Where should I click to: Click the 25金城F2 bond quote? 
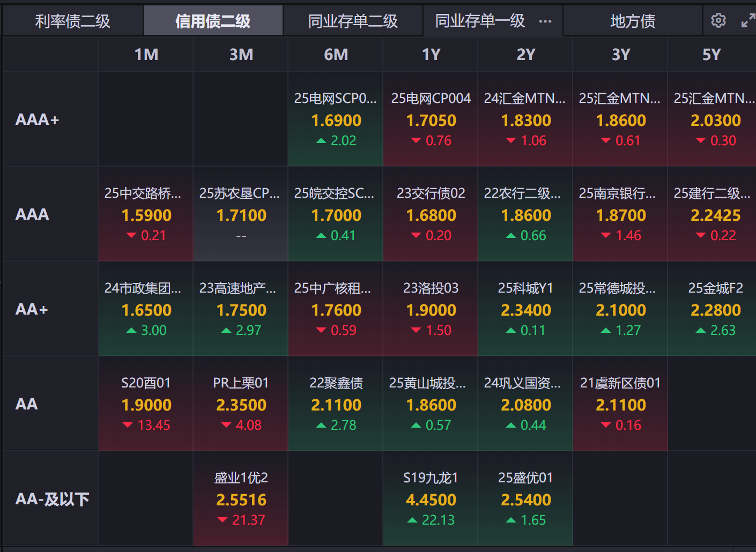tap(715, 309)
